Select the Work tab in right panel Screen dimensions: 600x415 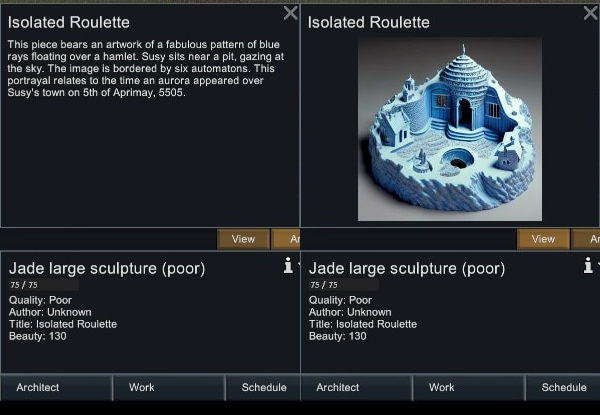pos(442,387)
